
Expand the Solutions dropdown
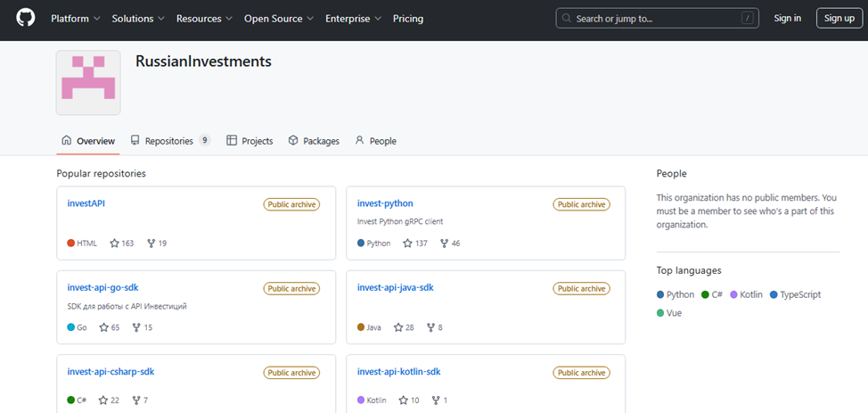point(138,19)
